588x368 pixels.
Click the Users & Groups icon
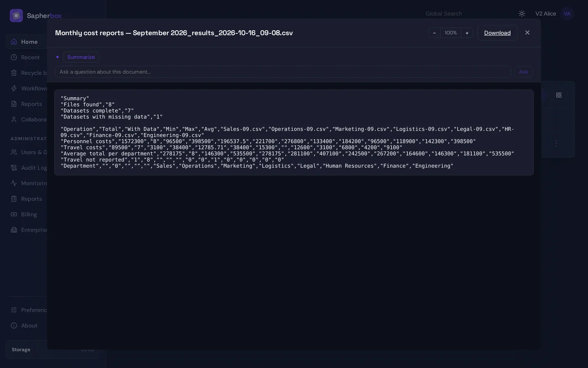pos(14,152)
